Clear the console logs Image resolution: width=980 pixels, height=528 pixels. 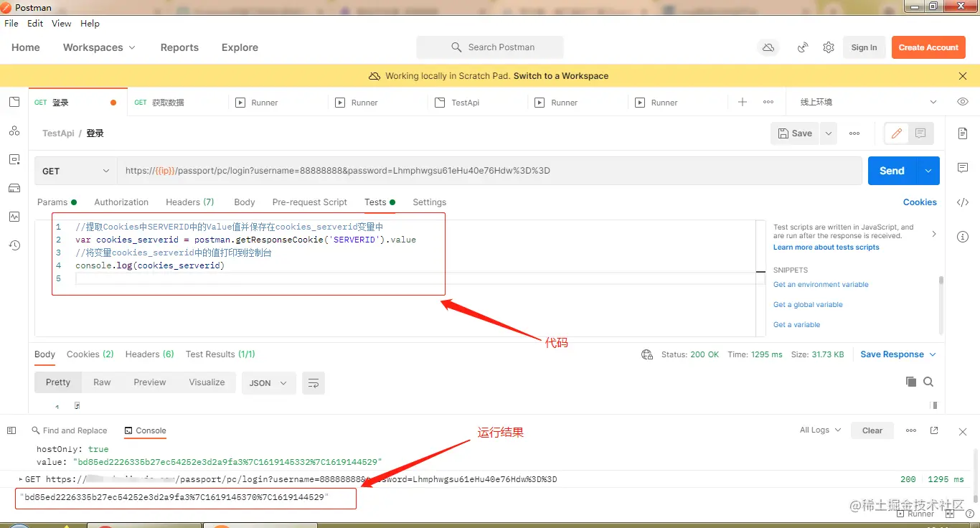(872, 430)
